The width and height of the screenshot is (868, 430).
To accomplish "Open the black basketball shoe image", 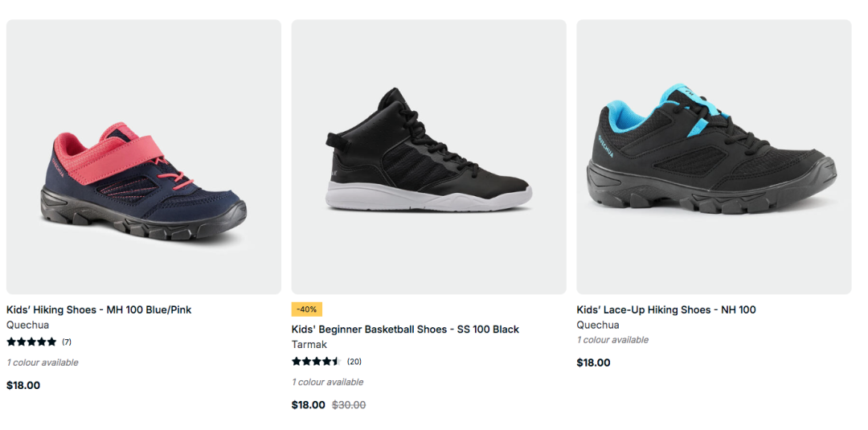I will [x=429, y=157].
